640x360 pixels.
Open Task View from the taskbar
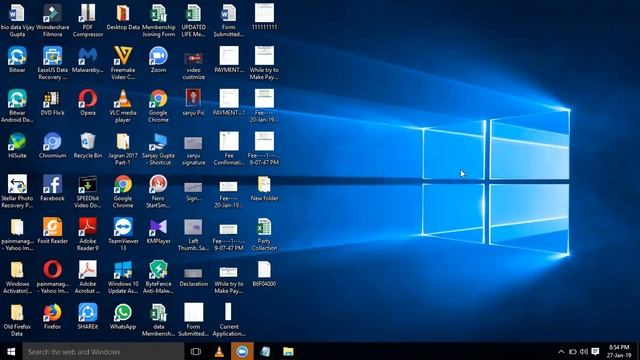coord(196,351)
